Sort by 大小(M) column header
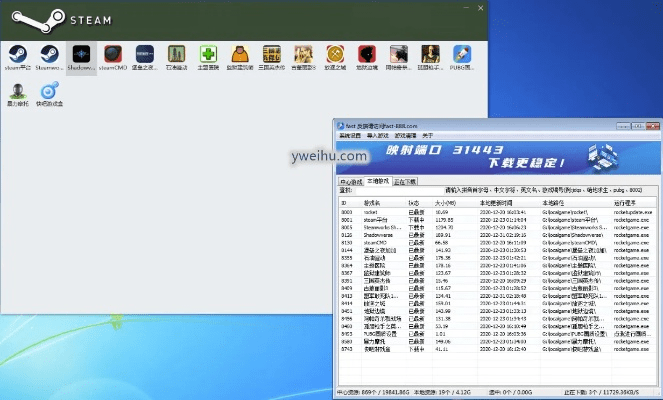 [443, 201]
